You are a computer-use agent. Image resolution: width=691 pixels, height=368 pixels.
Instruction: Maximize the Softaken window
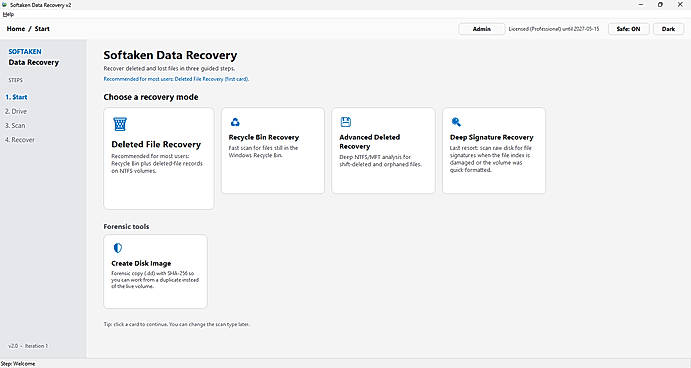pyautogui.click(x=660, y=5)
